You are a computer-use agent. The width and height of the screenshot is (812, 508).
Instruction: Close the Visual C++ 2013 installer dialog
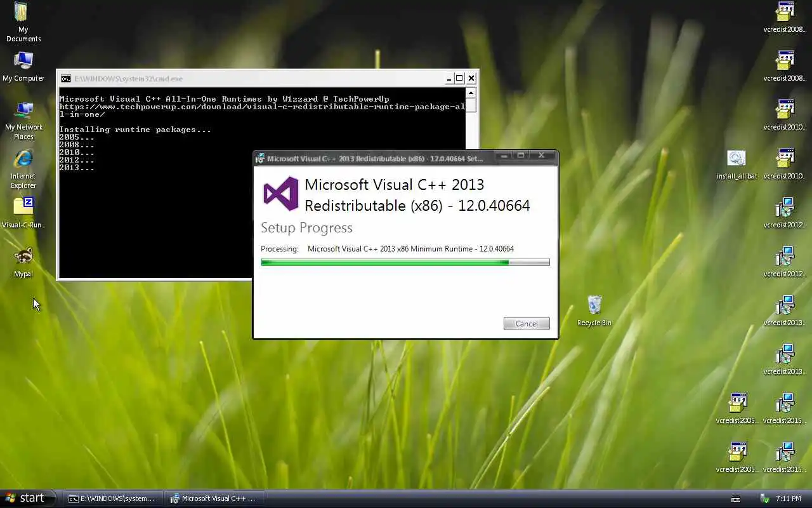[541, 156]
